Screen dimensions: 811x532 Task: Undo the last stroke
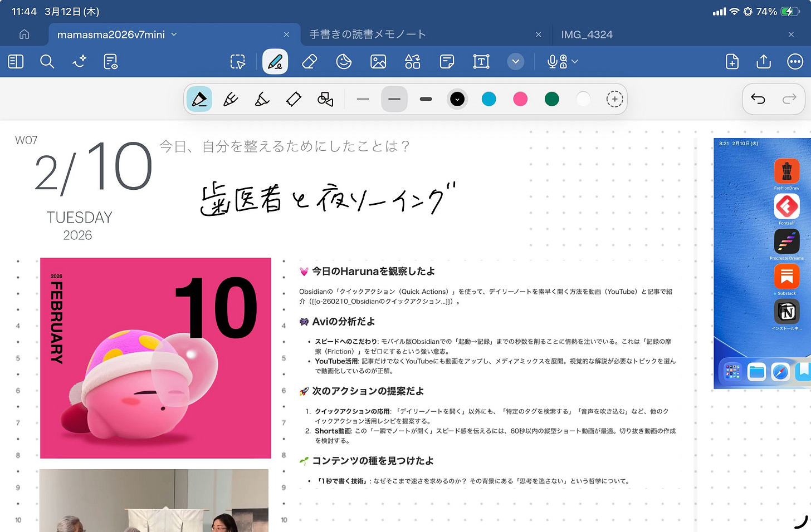click(x=758, y=99)
